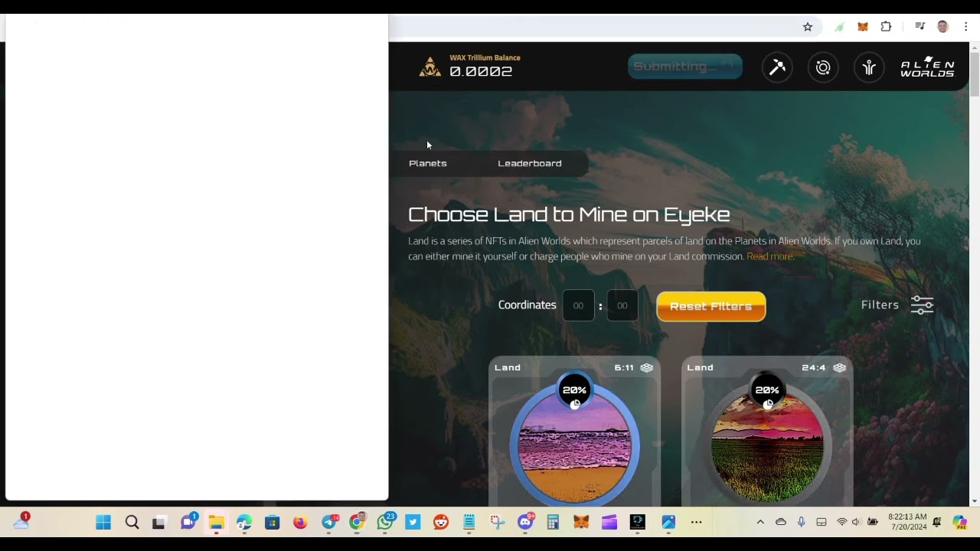Viewport: 980px width, 551px height.
Task: Switch to the Planets tab
Action: (x=428, y=164)
